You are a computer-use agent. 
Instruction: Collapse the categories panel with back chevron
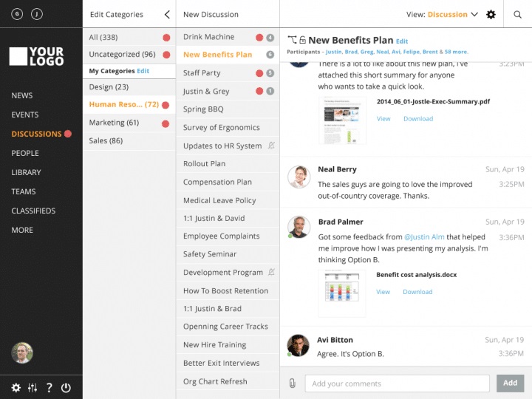point(167,14)
